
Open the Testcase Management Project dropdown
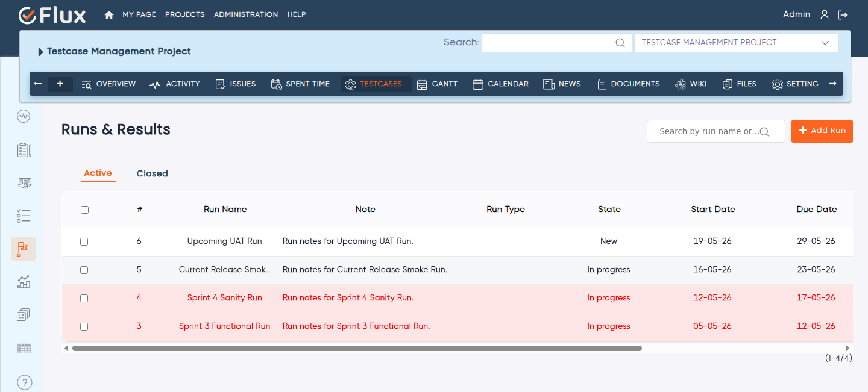(x=736, y=43)
